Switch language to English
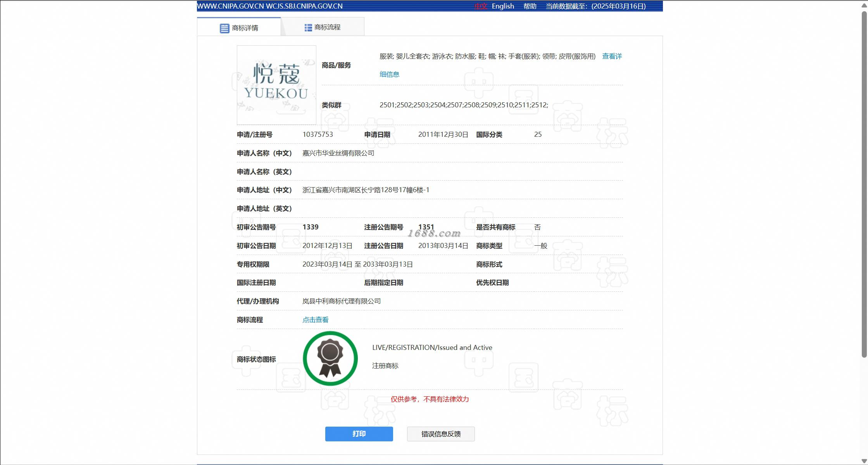 pos(502,6)
